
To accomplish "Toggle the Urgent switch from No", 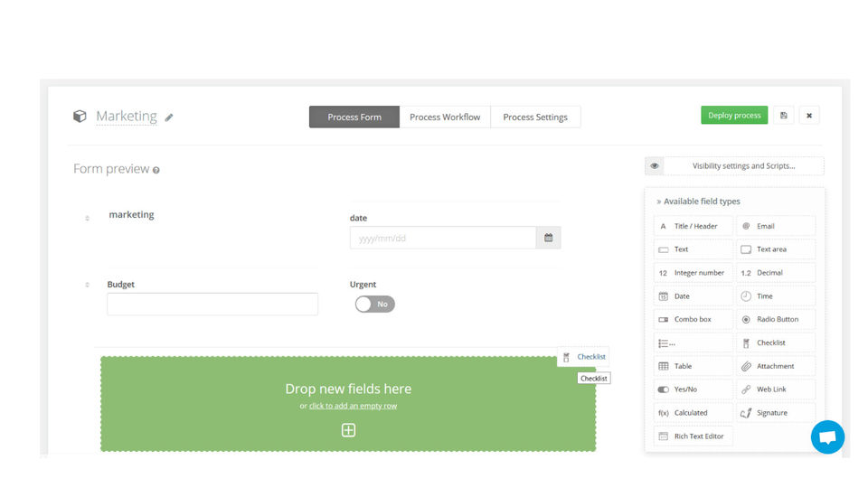I will pyautogui.click(x=374, y=304).
